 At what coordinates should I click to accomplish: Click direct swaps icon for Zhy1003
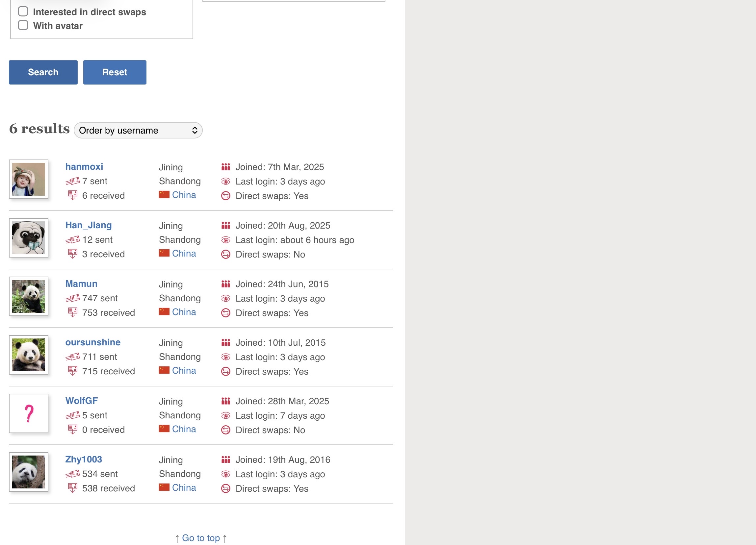[x=226, y=488]
